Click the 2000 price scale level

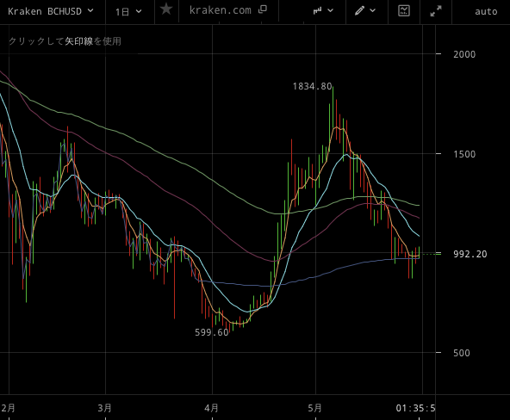[x=464, y=54]
